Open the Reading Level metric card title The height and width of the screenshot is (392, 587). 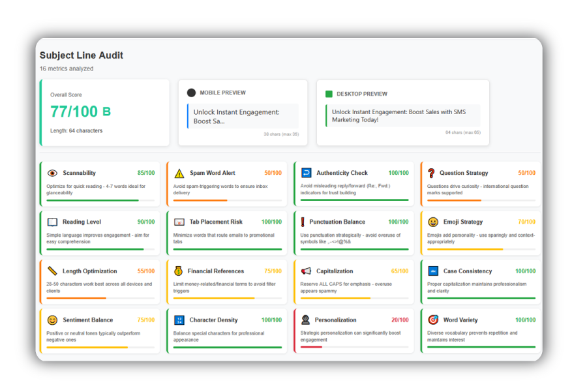(x=82, y=222)
